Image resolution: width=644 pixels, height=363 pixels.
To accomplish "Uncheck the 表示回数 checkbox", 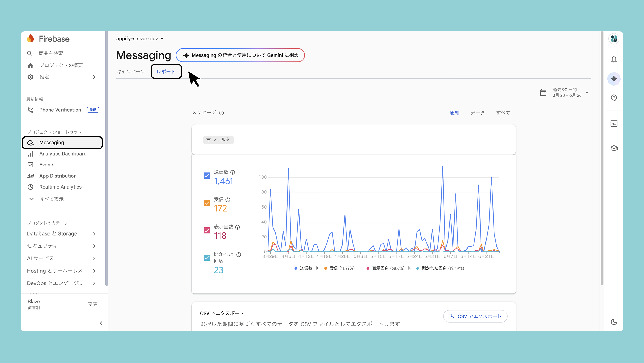I will click(207, 230).
